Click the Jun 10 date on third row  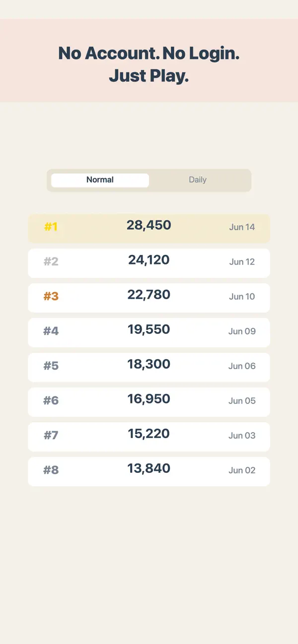pos(242,297)
